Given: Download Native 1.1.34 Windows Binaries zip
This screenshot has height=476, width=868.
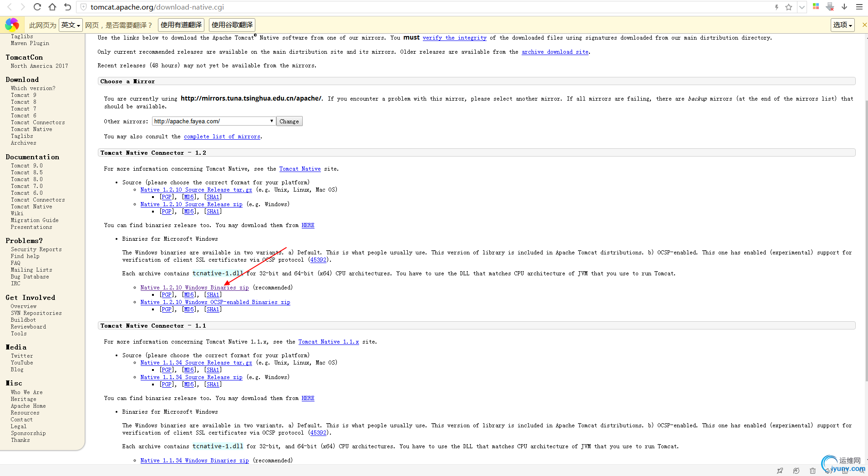Looking at the screenshot, I should coord(194,461).
